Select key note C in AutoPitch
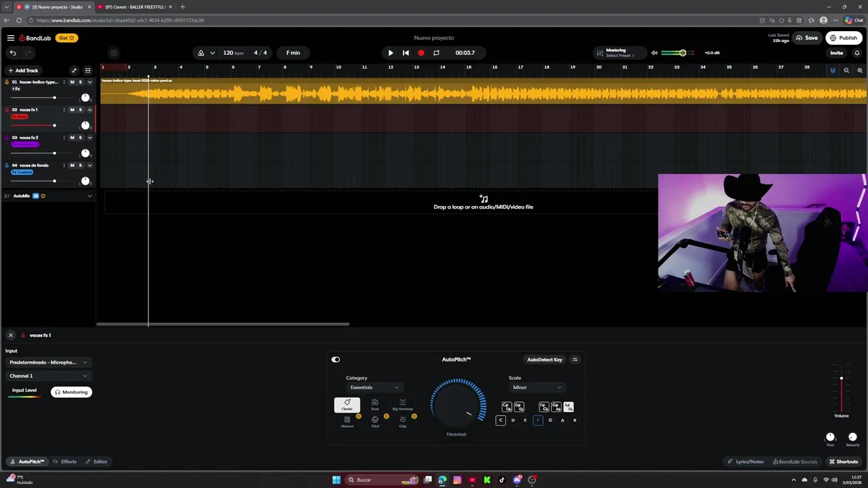Image resolution: width=868 pixels, height=488 pixels. (500, 420)
